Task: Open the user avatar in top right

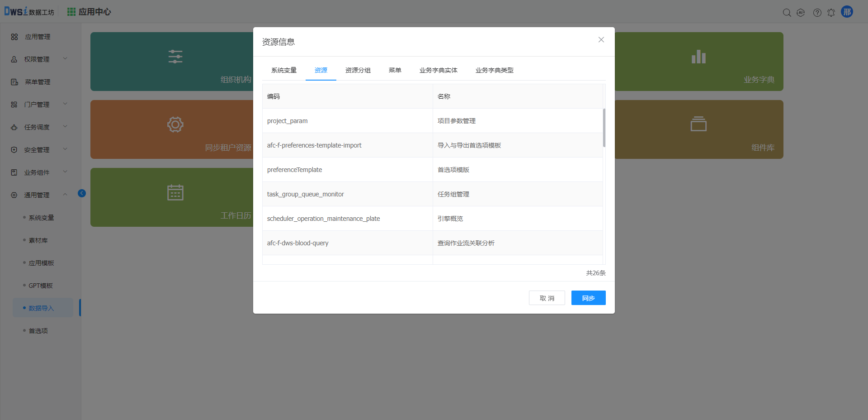Action: [x=847, y=12]
